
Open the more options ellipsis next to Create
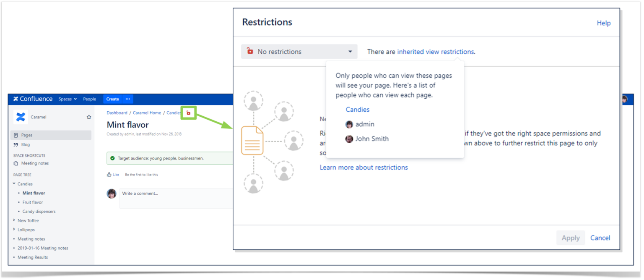(128, 99)
